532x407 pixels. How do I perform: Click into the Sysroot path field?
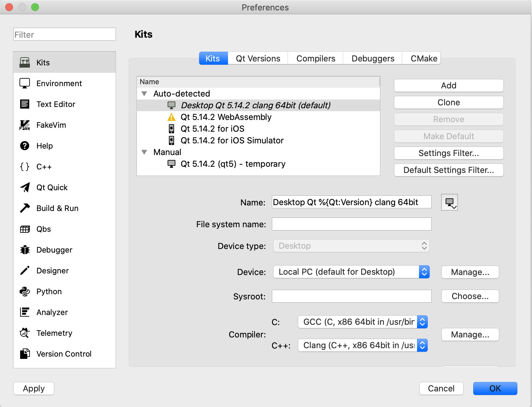[x=351, y=296]
